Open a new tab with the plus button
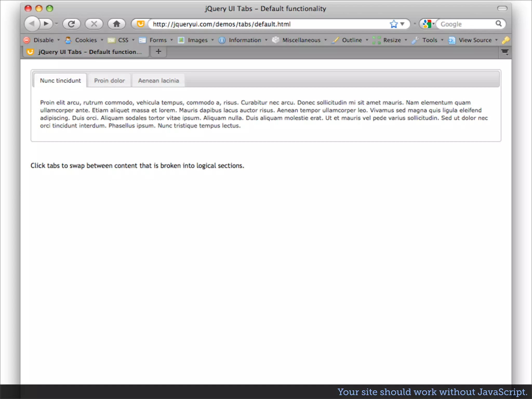Screen dimensions: 532x399 [158, 51]
